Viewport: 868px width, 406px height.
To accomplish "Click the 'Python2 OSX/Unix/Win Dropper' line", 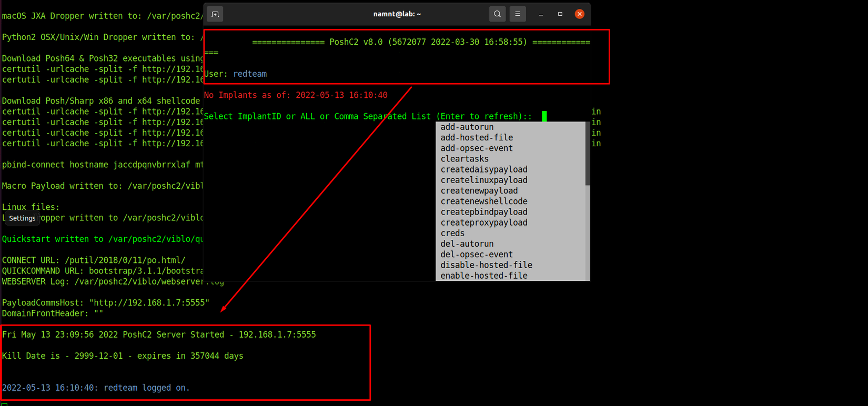I will pyautogui.click(x=103, y=37).
